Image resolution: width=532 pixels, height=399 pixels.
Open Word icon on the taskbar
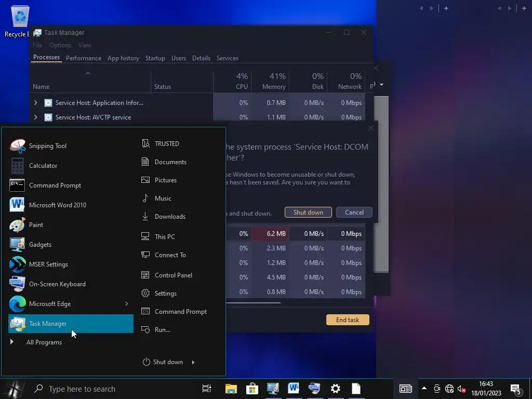pos(294,389)
